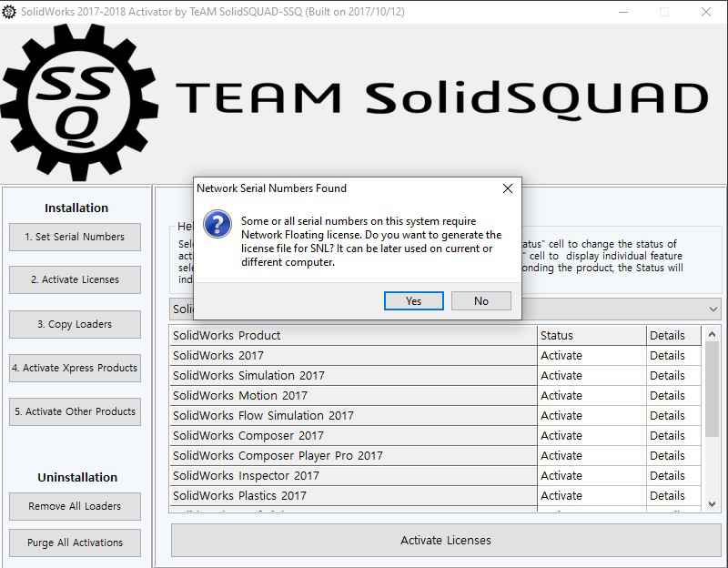Open step 5, Activate Other Products
Screen dimensions: 728x568
(75, 411)
